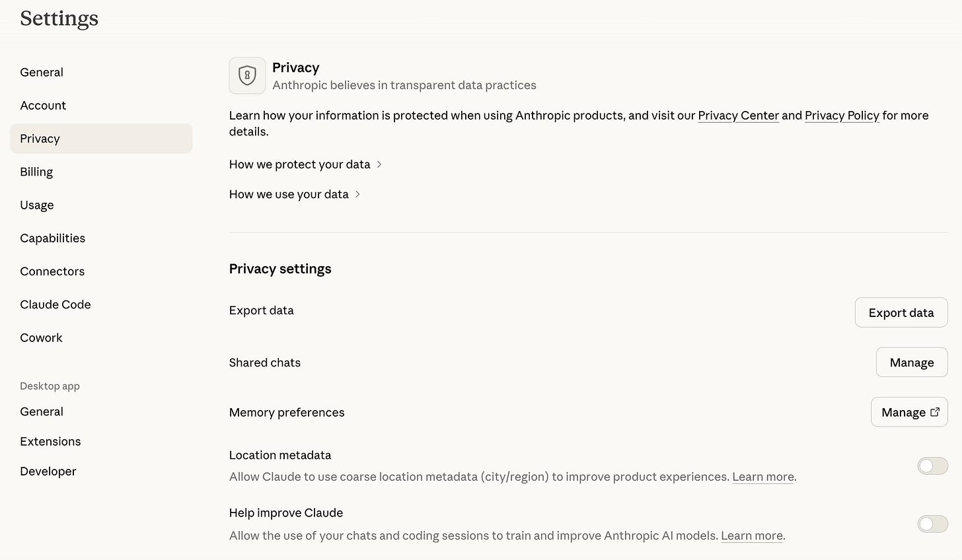Viewport: 962px width, 560px height.
Task: Open the Capabilities section
Action: (52, 238)
